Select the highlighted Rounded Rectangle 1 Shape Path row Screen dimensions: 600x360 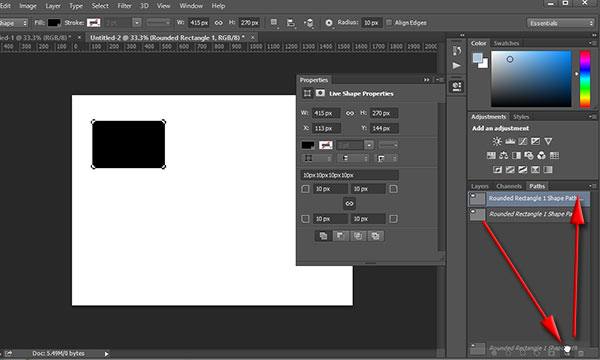529,199
